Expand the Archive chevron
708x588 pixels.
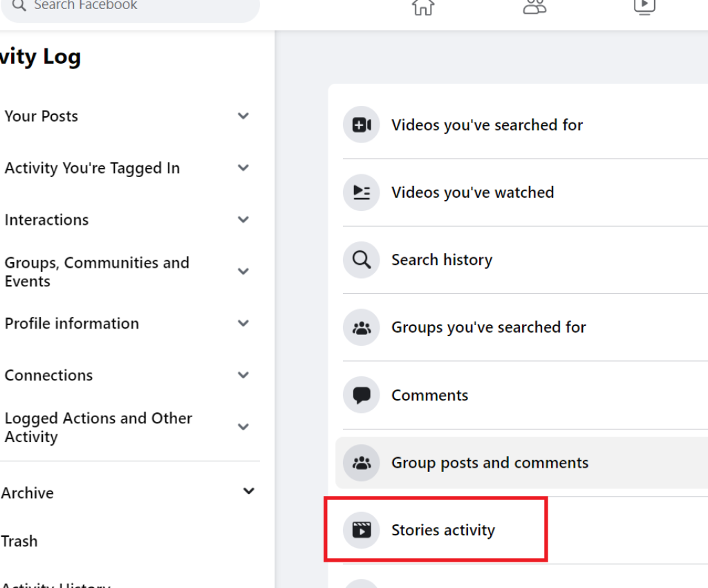(x=249, y=491)
